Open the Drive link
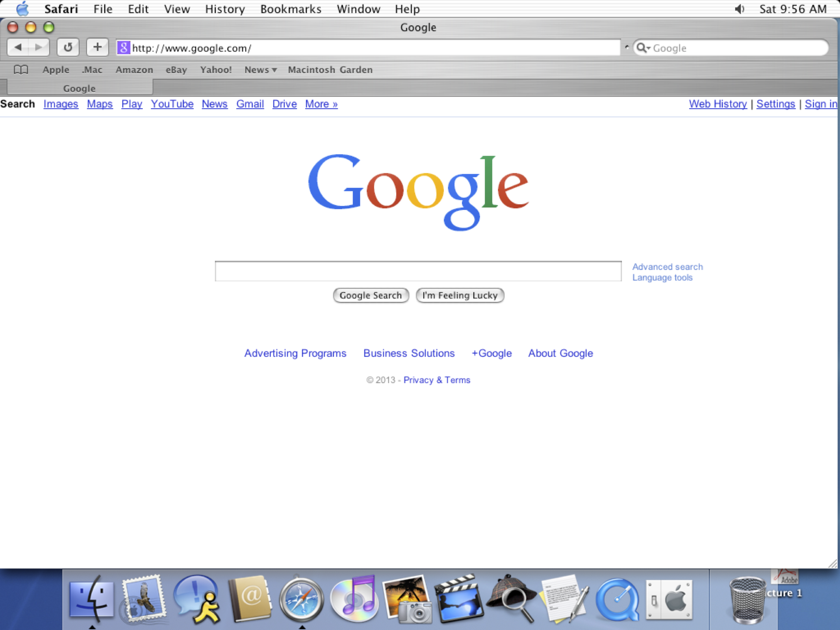Screen dimensions: 840x630 click(284, 104)
